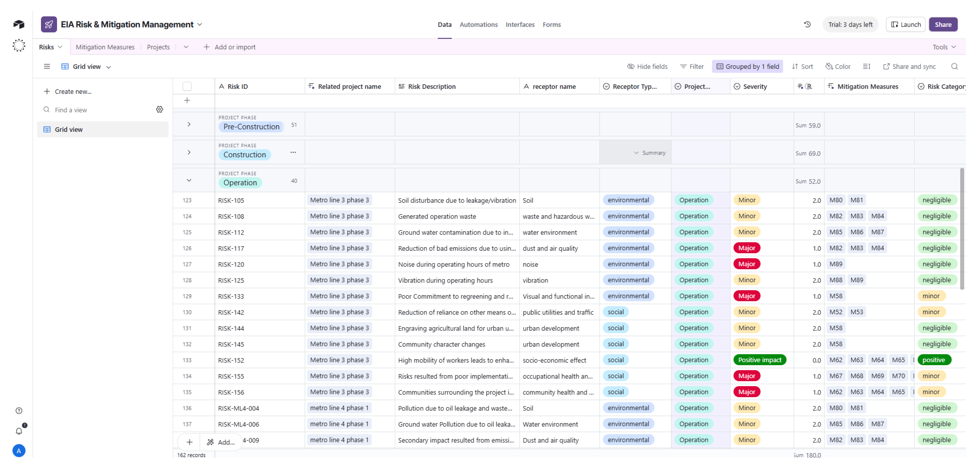The width and height of the screenshot is (980, 474).
Task: Open the Tools dropdown
Action: 944,47
